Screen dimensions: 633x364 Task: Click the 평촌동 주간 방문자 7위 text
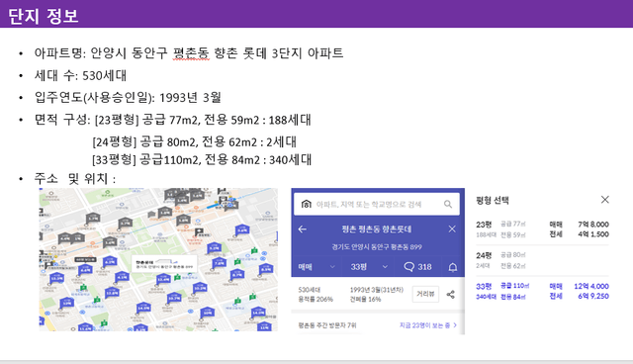327,325
